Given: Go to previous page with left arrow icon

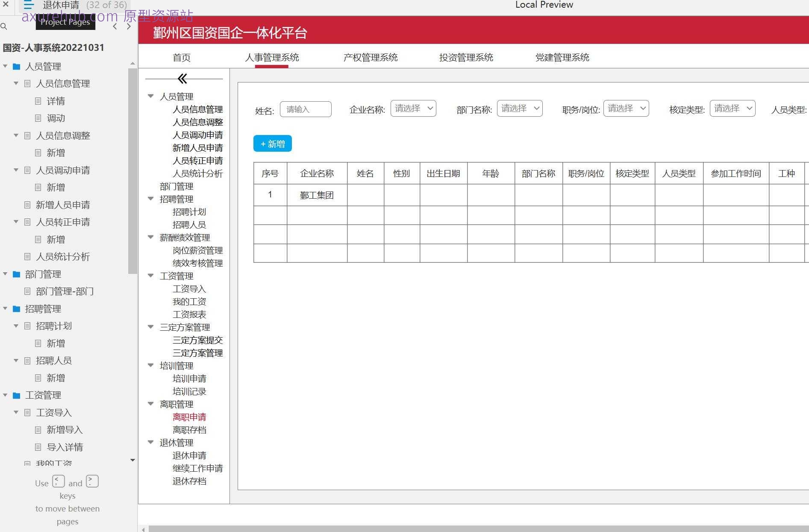Looking at the screenshot, I should [x=115, y=26].
